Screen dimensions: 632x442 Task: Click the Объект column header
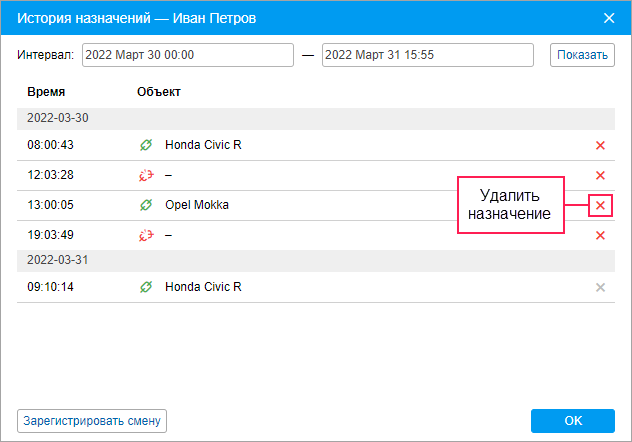(159, 92)
